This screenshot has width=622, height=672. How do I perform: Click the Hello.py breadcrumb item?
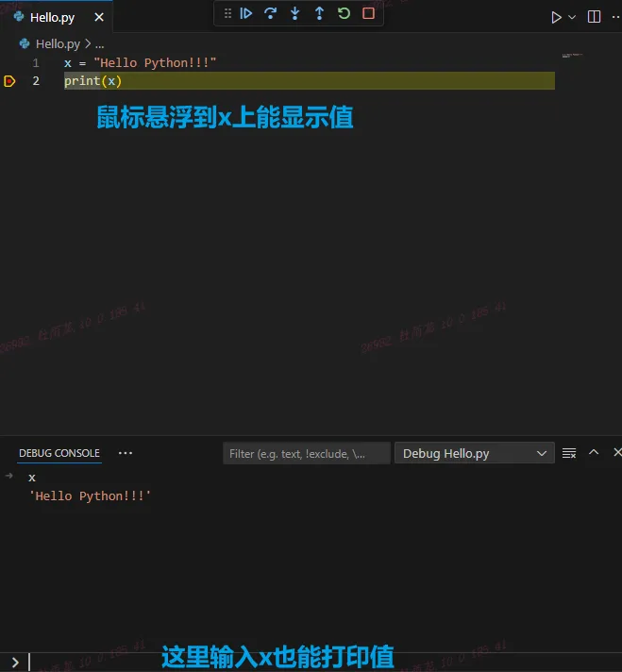coord(58,43)
